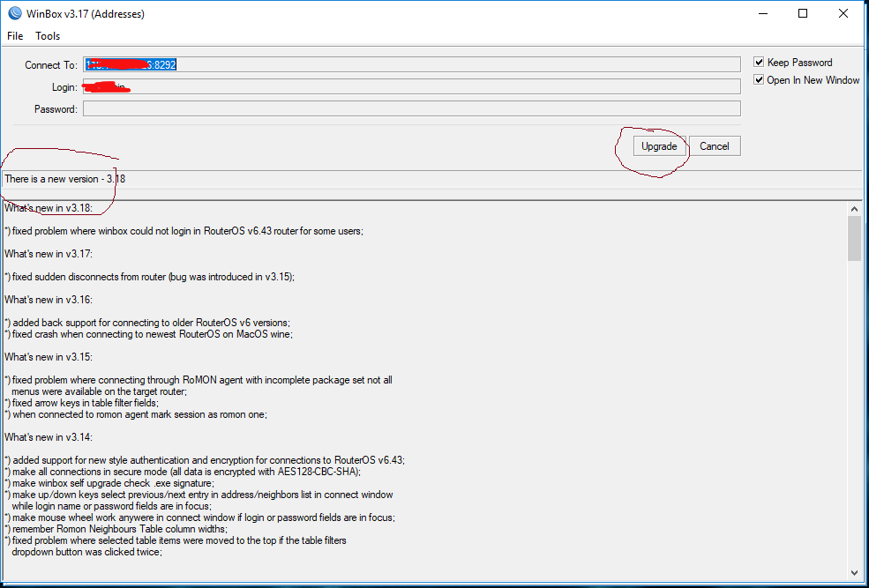This screenshot has width=869, height=588.
Task: Click 'remember Romon Neighbours Table column widths' line
Action: (x=116, y=529)
